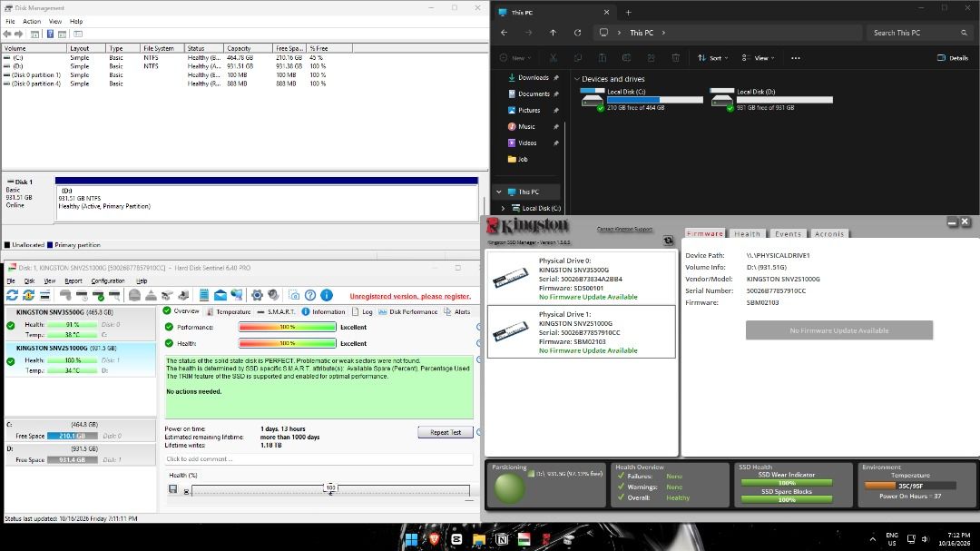Click the blue help question mark icon
The image size is (980, 551).
click(310, 295)
